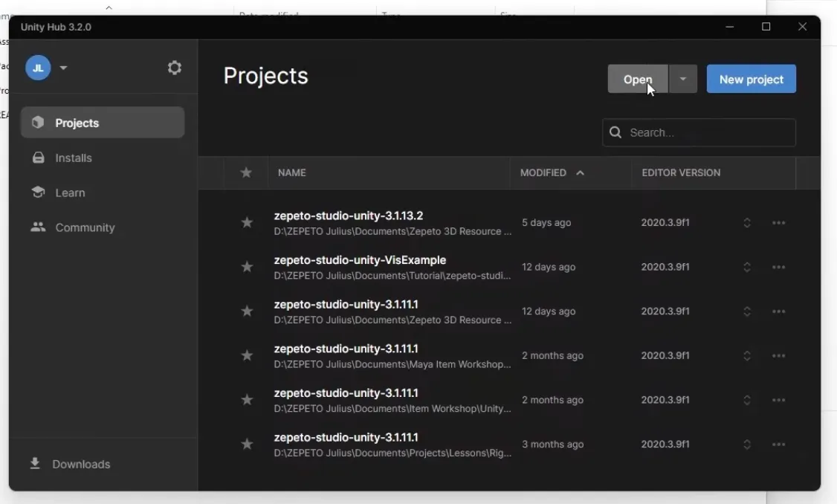Viewport: 837px width, 504px height.
Task: Change editor version for zepeto-studio-unity-3.1.13.2
Action: click(747, 222)
